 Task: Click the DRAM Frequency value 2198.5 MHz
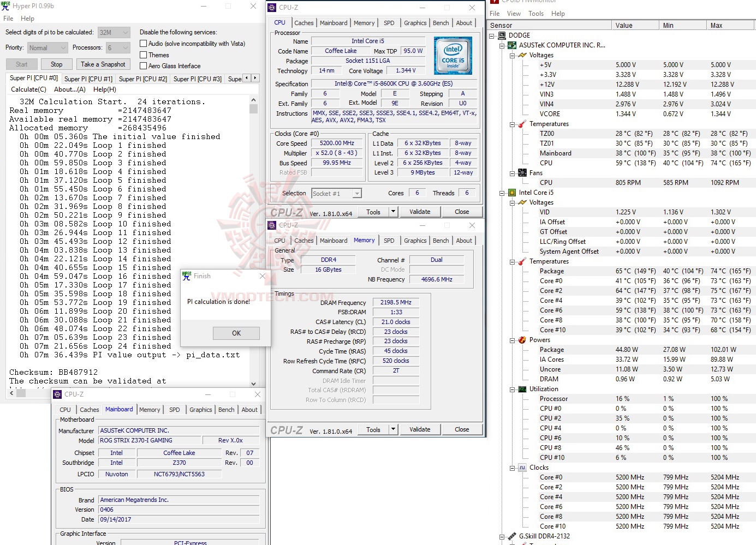pos(396,302)
